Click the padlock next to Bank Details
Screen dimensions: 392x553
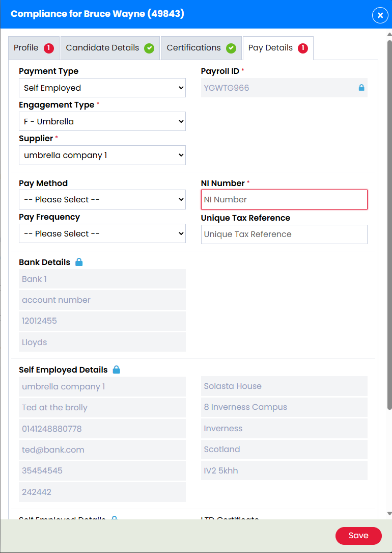[79, 261]
